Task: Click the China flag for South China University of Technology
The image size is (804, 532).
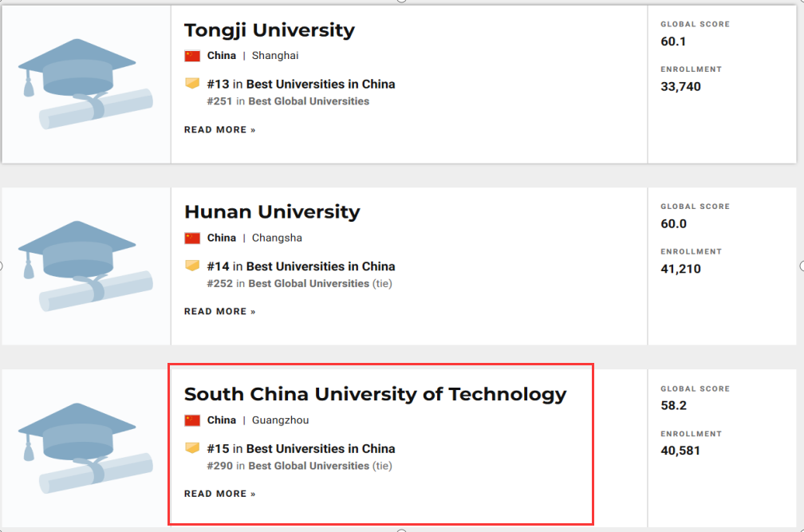Action: pos(191,420)
